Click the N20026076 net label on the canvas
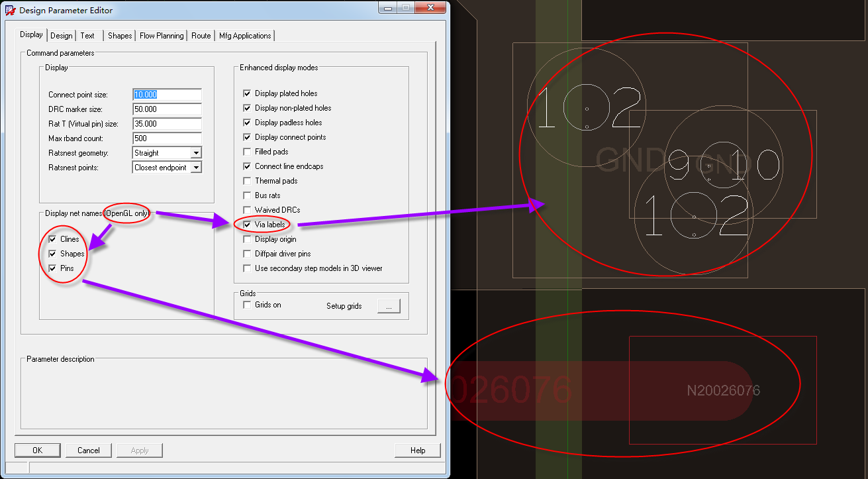Screen dimensions: 868x479 point(724,391)
